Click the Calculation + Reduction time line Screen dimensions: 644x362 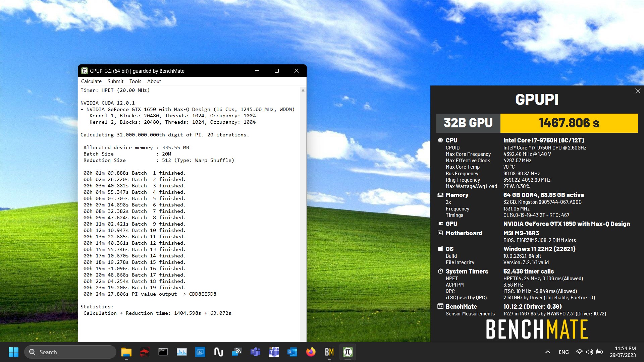click(157, 313)
